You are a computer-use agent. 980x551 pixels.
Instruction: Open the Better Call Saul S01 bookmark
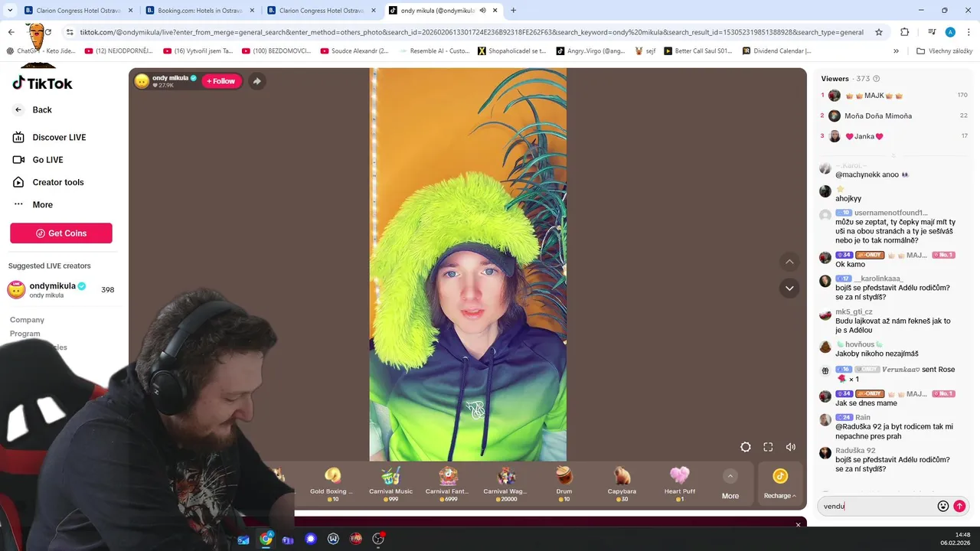click(x=697, y=51)
